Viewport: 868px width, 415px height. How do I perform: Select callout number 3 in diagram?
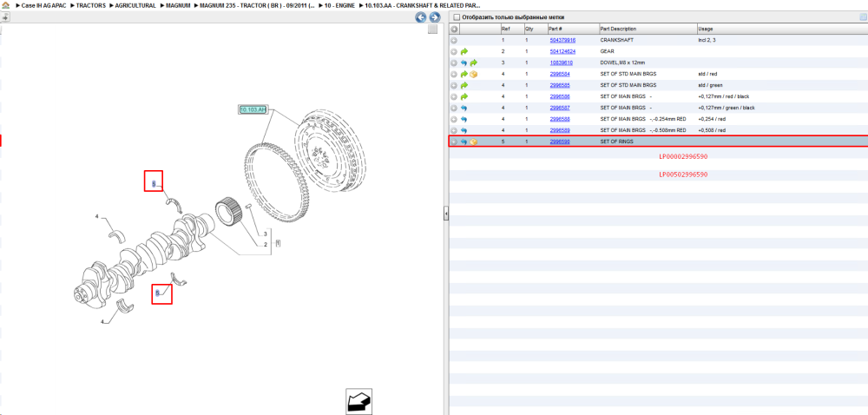(266, 234)
